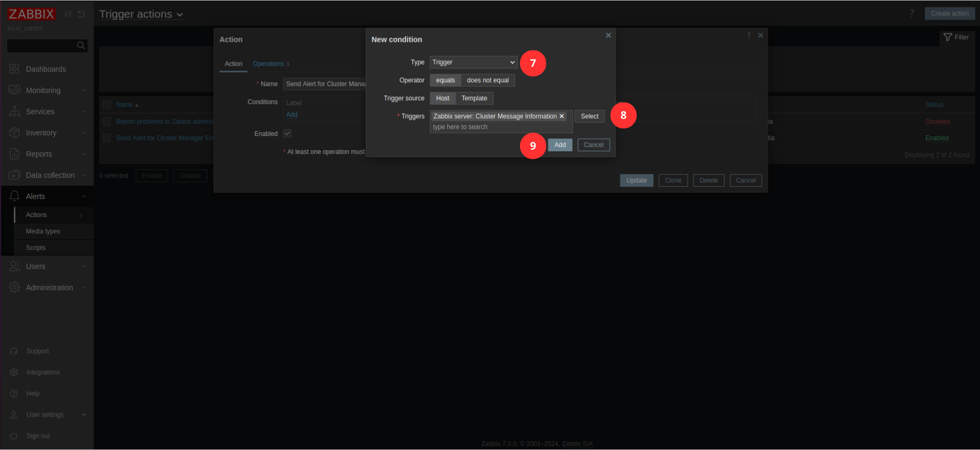Check the Send Alert for Cluster Manager row
Image resolution: width=980 pixels, height=450 pixels.
107,138
